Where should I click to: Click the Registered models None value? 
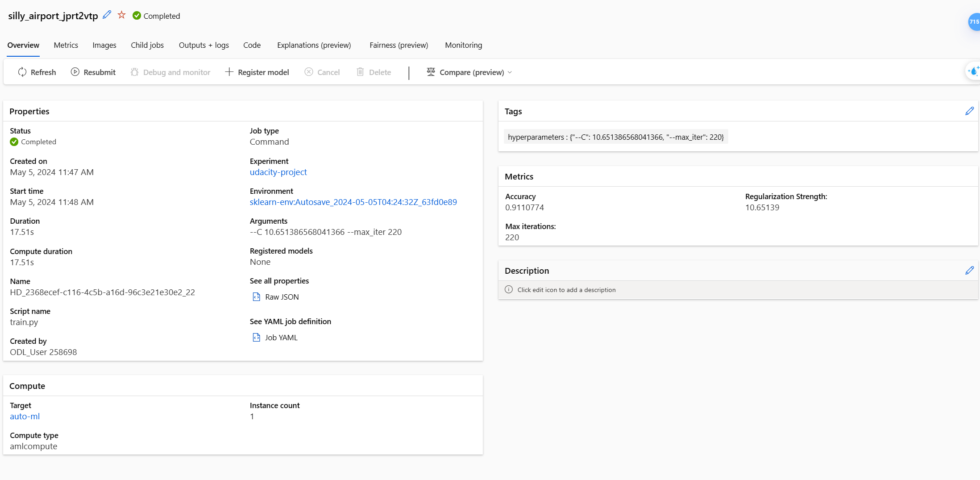coord(260,262)
